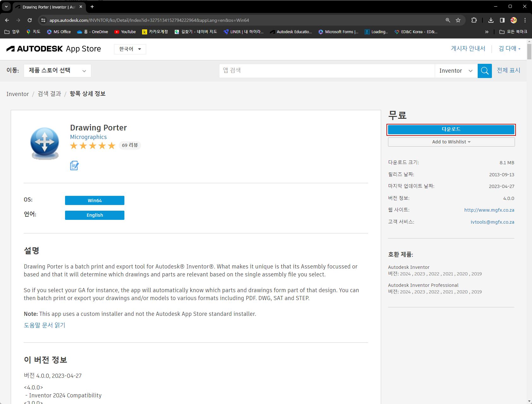The height and width of the screenshot is (404, 532).
Task: Select the English language option
Action: (95, 215)
